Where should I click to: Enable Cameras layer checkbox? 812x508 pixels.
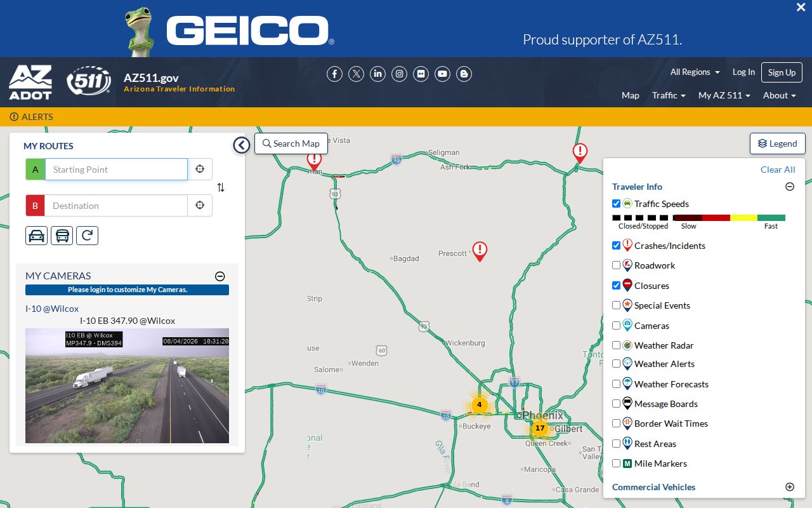pyautogui.click(x=616, y=325)
